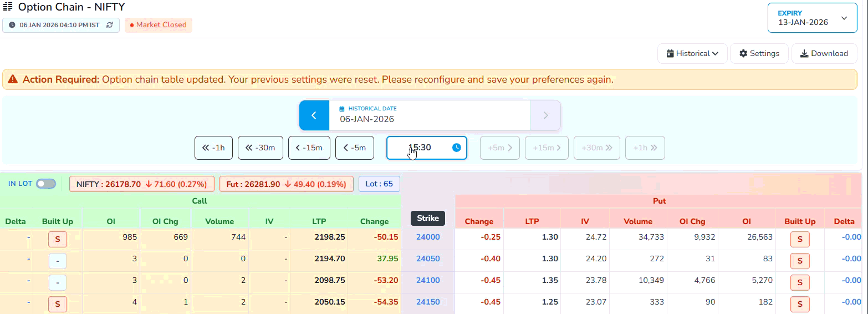Open the Settings panel
Image resolution: width=868 pixels, height=314 pixels.
point(759,54)
